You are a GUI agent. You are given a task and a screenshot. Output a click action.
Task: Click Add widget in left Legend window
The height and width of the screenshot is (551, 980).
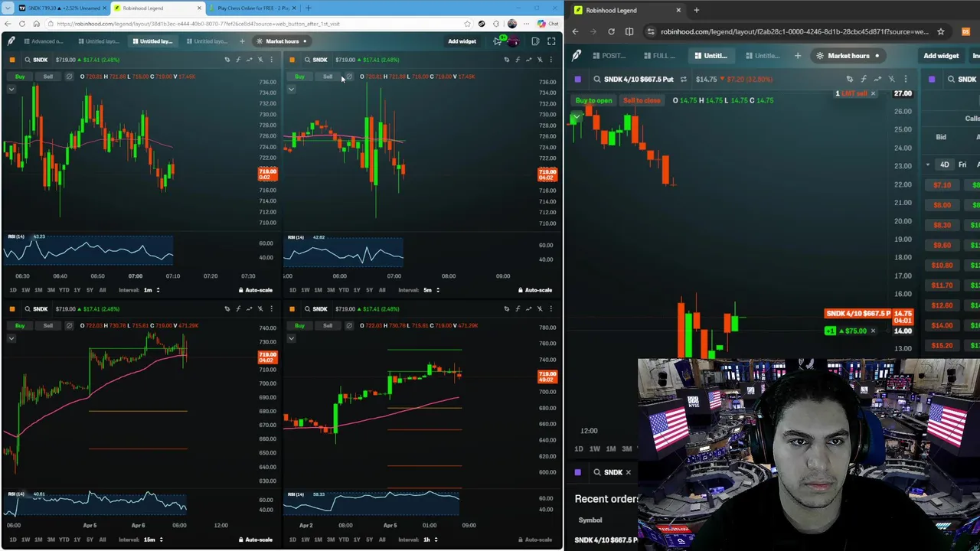coord(462,41)
